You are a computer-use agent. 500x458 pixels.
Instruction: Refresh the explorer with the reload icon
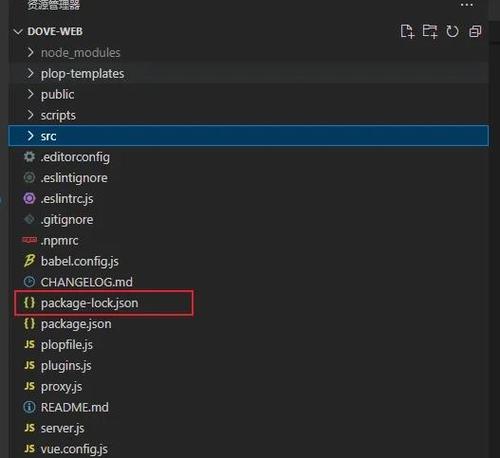(452, 32)
